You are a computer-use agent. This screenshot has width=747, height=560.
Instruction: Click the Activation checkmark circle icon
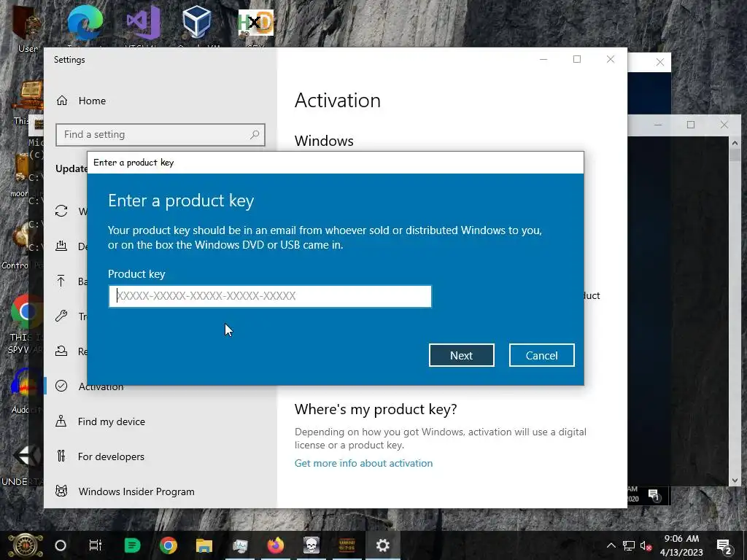(61, 386)
